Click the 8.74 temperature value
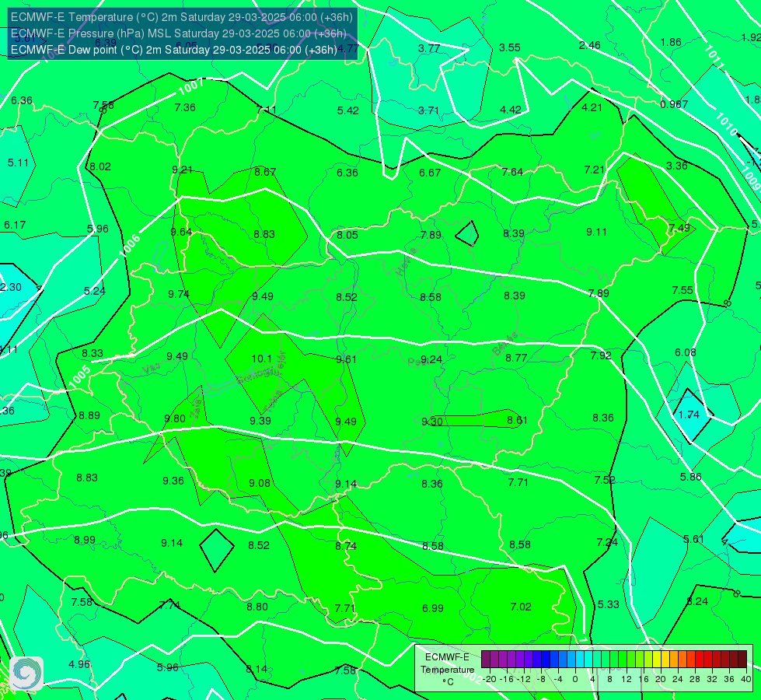Viewport: 761px width, 700px height. (x=346, y=547)
